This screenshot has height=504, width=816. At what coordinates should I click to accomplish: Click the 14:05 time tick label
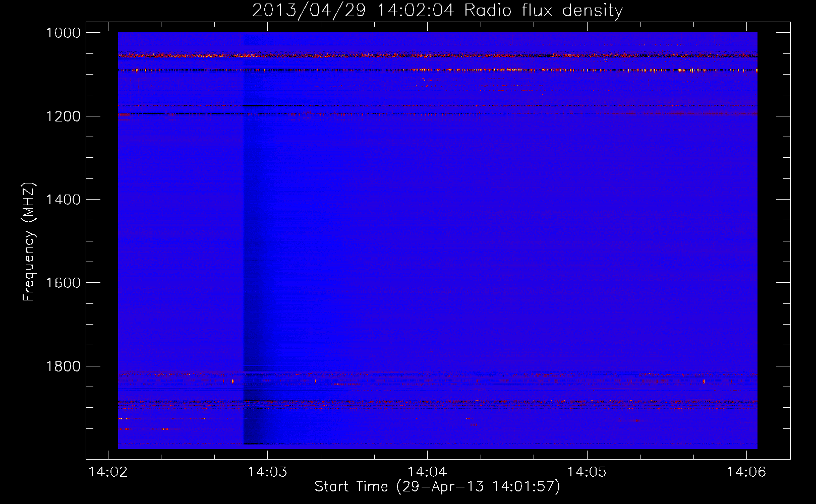[x=587, y=472]
